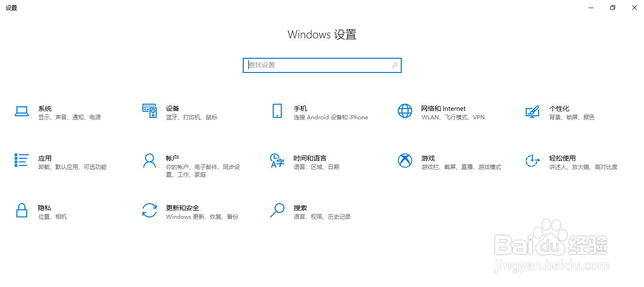
Task: Open the 个性化 paintbrush icon
Action: (533, 111)
